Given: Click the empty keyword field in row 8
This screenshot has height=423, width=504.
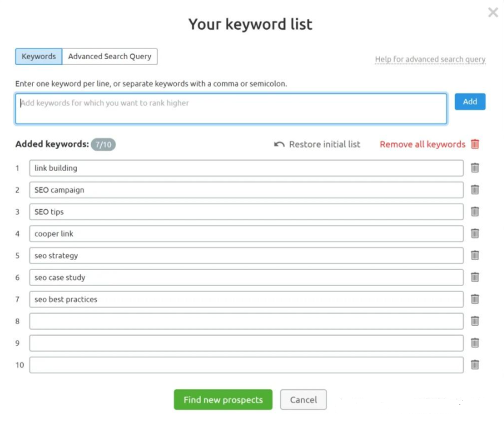Looking at the screenshot, I should tap(246, 321).
